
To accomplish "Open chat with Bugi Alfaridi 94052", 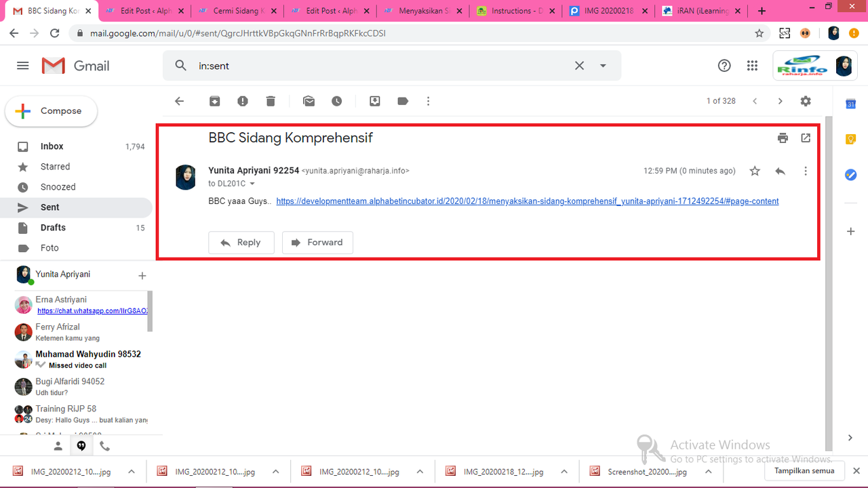I will (x=81, y=386).
